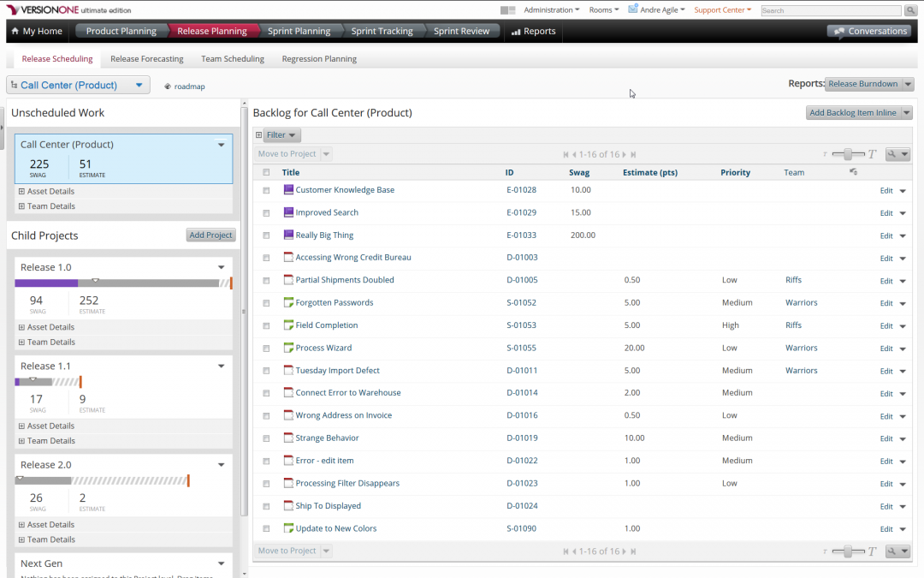Expand the filter panel plus icon

[x=258, y=135]
